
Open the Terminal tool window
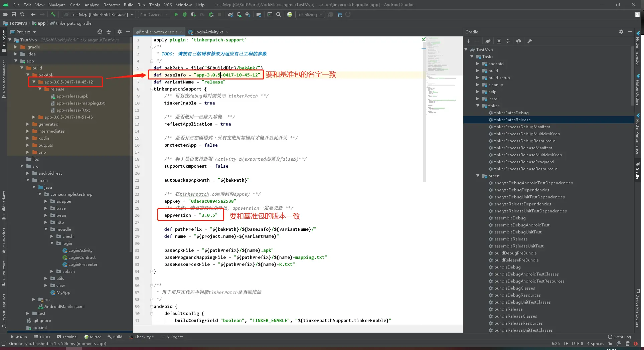coord(67,337)
